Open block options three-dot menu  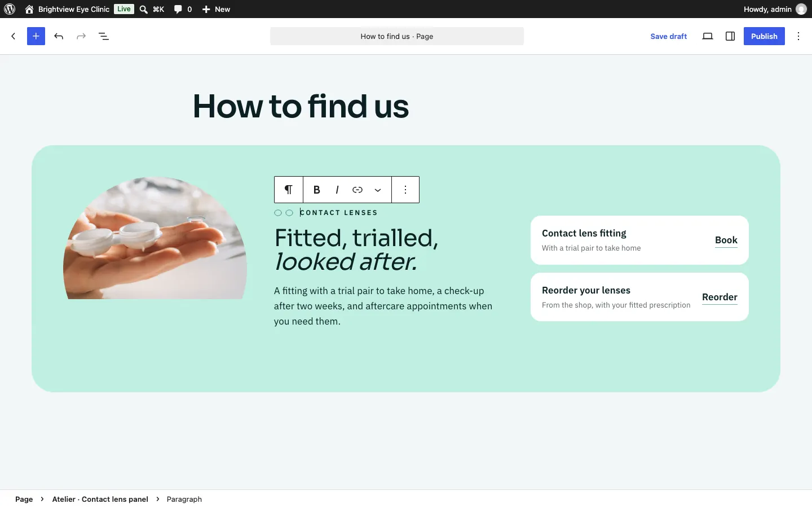point(405,190)
